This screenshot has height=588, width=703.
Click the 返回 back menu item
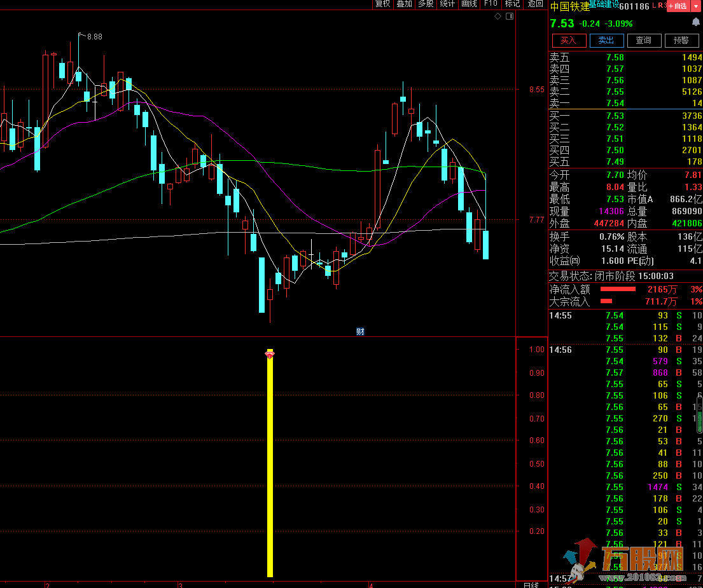[535, 4]
